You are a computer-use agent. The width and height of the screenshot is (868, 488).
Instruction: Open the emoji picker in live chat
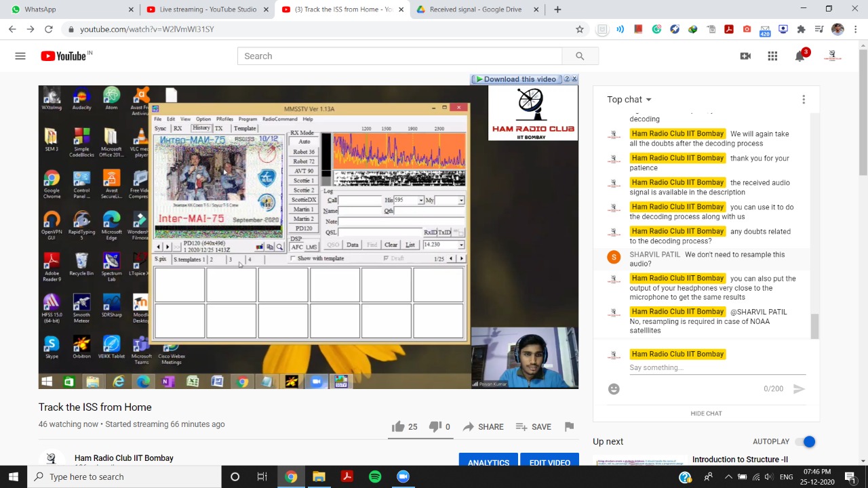614,389
